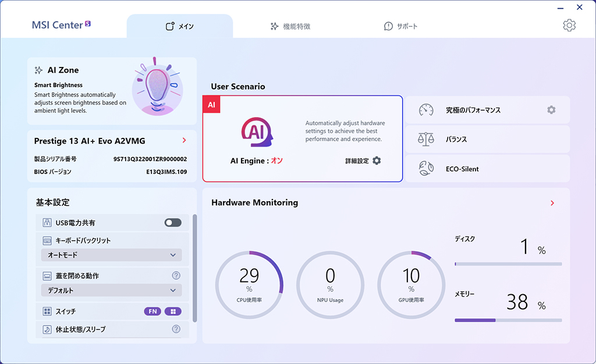Open the Smart Brightness lightbulb illustration
Screen dimensions: 596x364
click(157, 87)
